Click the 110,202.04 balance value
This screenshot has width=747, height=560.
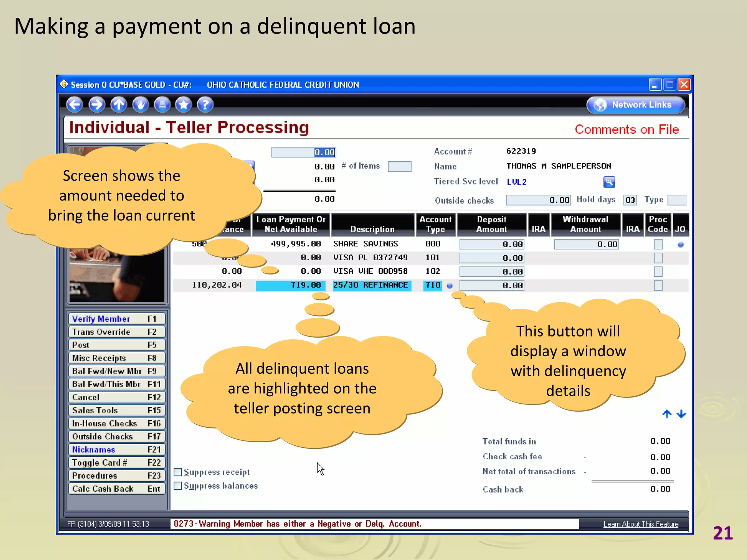point(217,285)
